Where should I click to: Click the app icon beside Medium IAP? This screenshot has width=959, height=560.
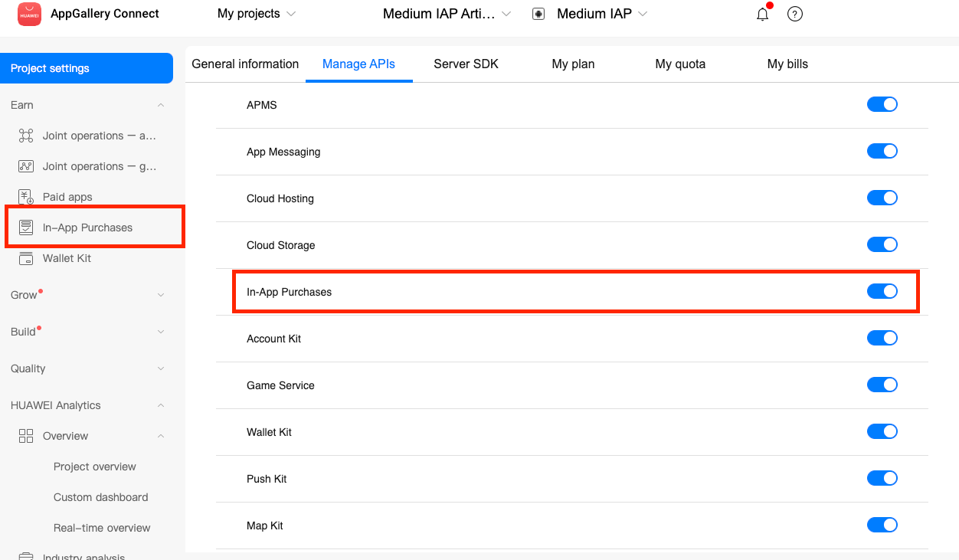(538, 14)
